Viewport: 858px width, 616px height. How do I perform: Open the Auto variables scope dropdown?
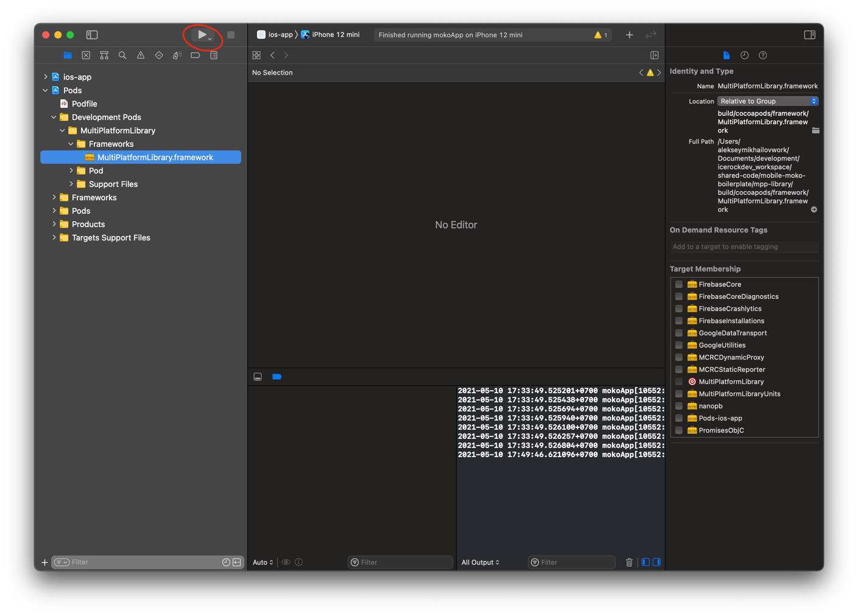(x=263, y=562)
